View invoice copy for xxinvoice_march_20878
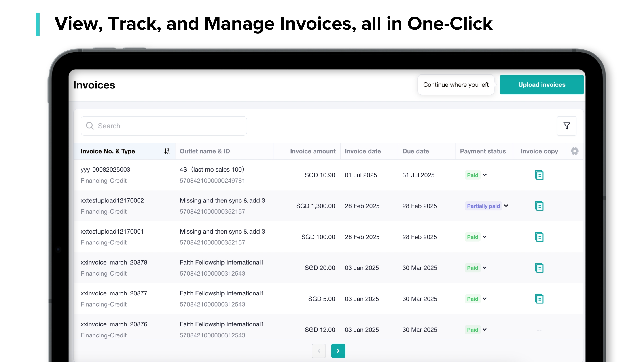The height and width of the screenshot is (362, 644). (539, 268)
